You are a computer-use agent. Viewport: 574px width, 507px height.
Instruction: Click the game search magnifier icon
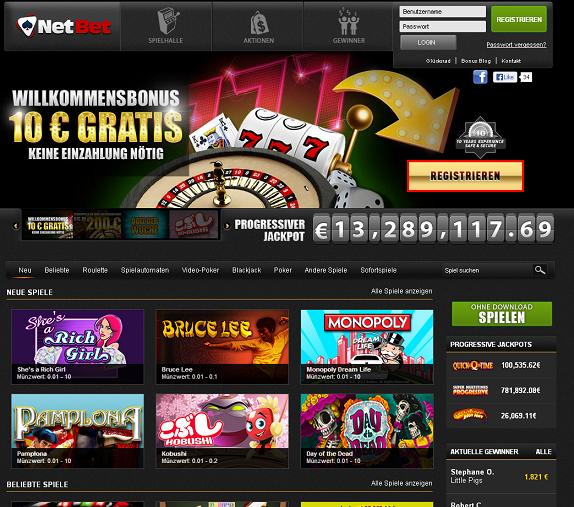tap(539, 270)
